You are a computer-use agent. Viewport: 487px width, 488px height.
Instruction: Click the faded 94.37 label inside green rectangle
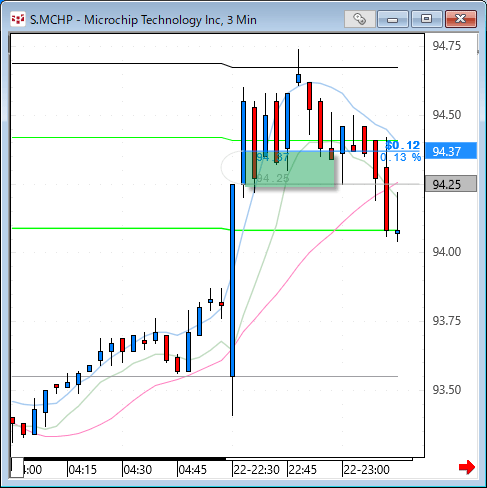[x=273, y=157]
